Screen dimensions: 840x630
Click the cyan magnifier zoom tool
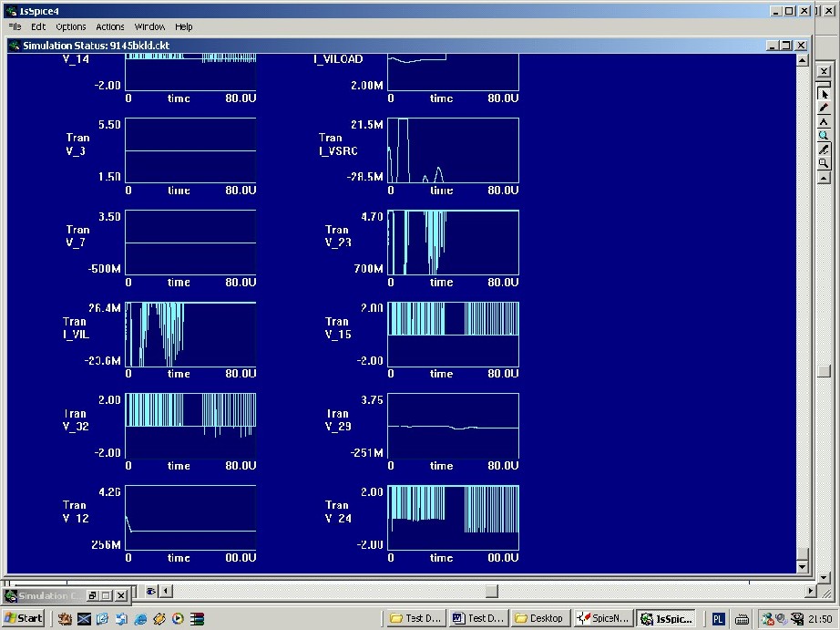pos(824,135)
